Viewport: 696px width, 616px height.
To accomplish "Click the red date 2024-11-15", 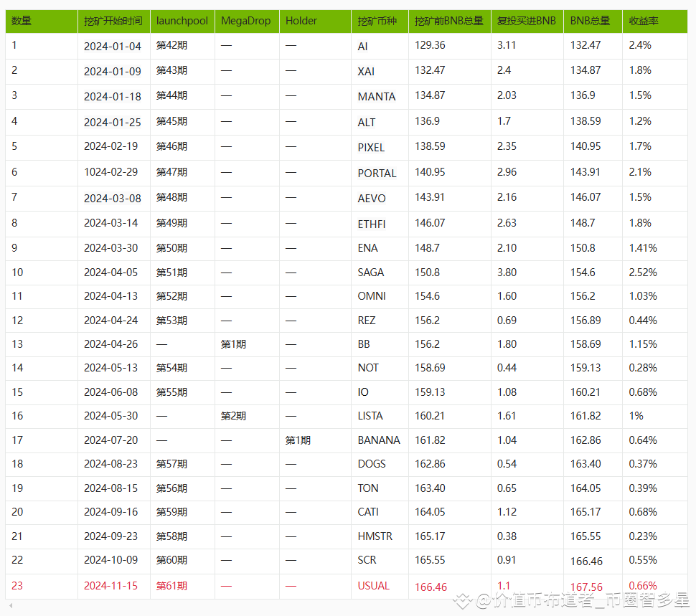I will 111,586.
